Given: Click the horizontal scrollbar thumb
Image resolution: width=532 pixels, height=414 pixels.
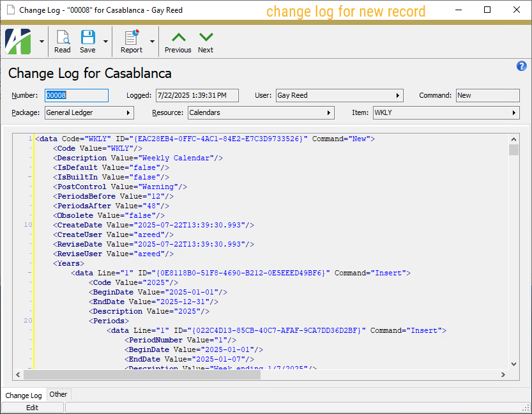Looking at the screenshot, I should 142,374.
